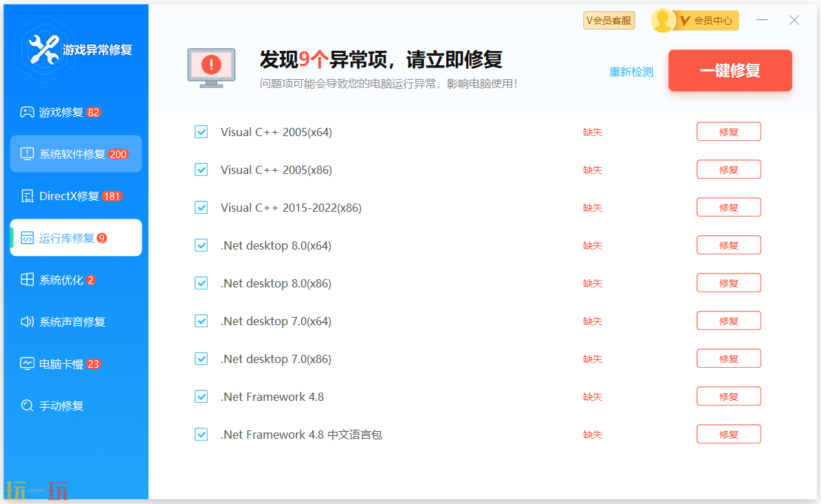This screenshot has width=821, height=504.
Task: Click the user avatar thumbnail
Action: click(x=662, y=20)
